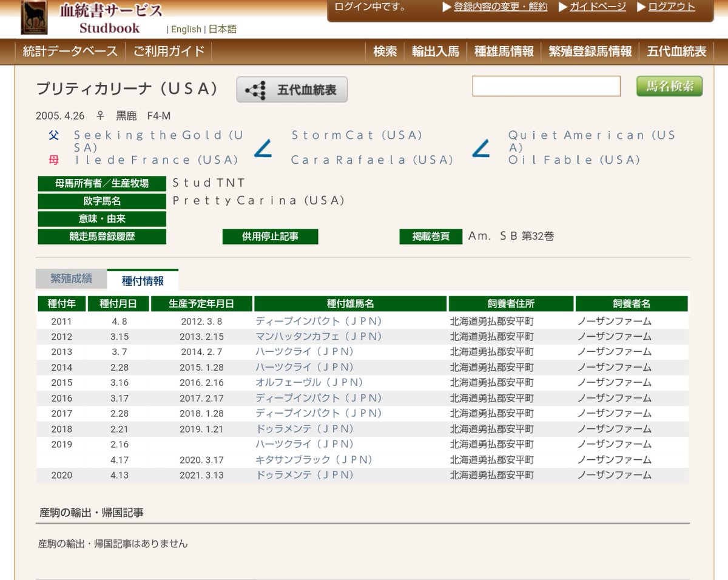Image resolution: width=728 pixels, height=580 pixels.
Task: Open 2012 stallion マンハッタンカフェ link
Action: (318, 336)
